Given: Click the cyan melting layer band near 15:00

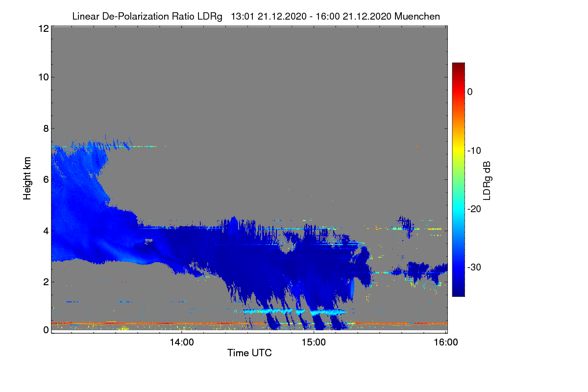Looking at the screenshot, I should pos(294,312).
